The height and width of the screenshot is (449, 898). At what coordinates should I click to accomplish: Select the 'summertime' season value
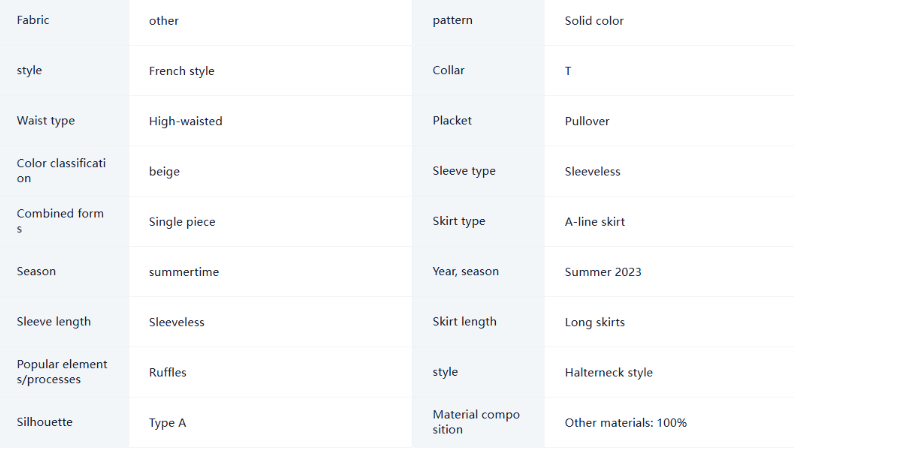pyautogui.click(x=184, y=272)
